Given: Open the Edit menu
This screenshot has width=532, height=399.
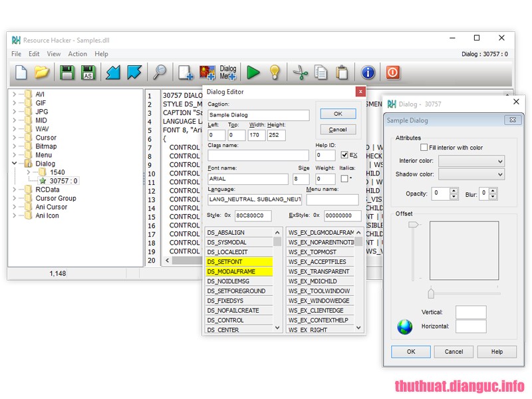Looking at the screenshot, I should (x=34, y=54).
